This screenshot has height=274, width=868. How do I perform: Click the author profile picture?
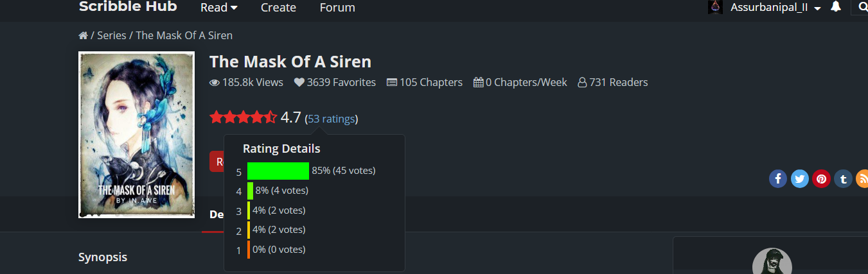coord(772,264)
